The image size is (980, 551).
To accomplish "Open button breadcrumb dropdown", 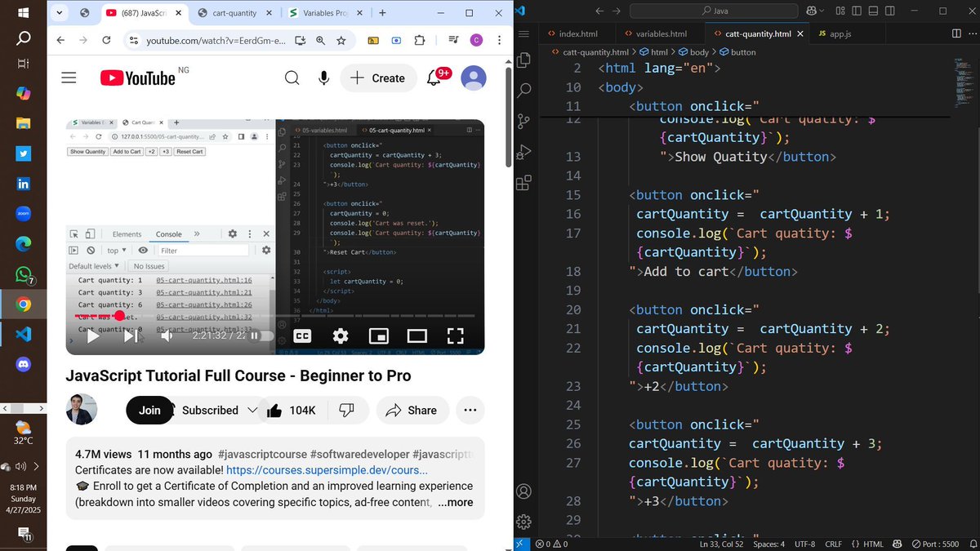I will [x=737, y=51].
